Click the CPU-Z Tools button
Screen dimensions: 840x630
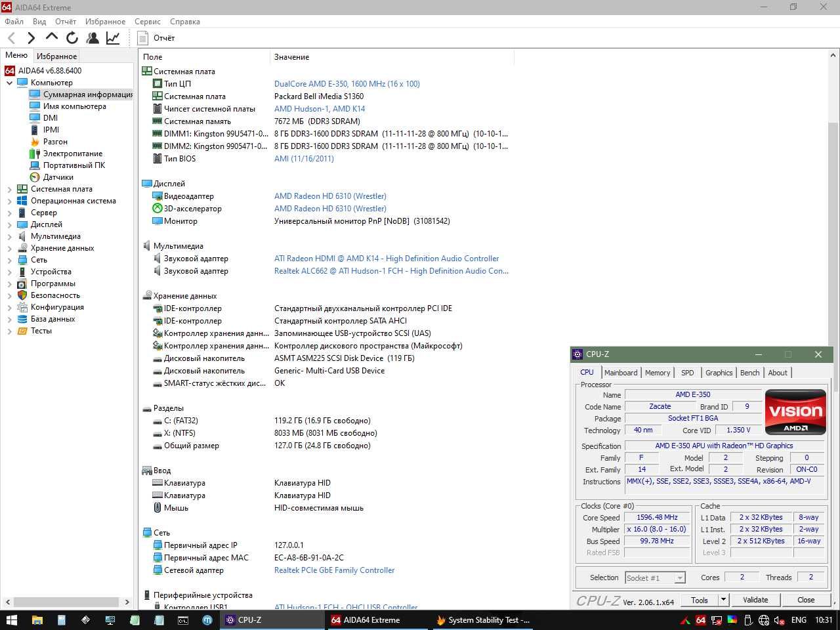click(700, 600)
